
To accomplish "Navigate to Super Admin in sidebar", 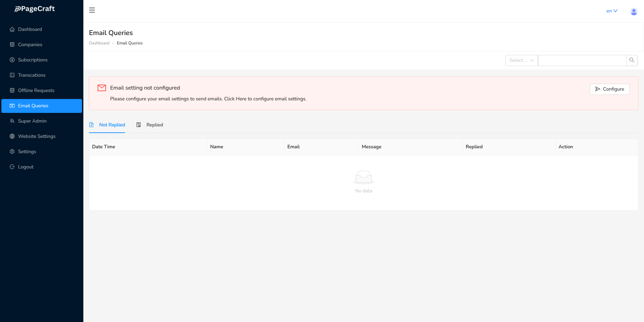I will [32, 121].
